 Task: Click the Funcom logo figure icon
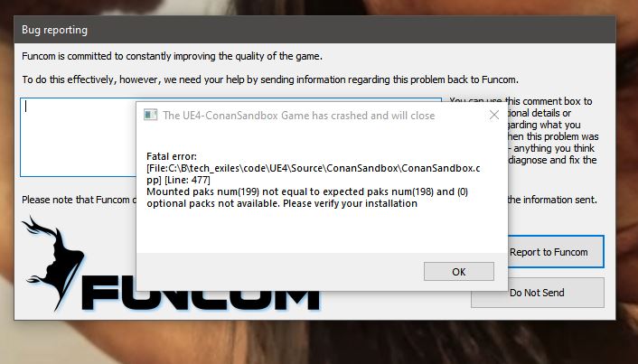tap(52, 262)
